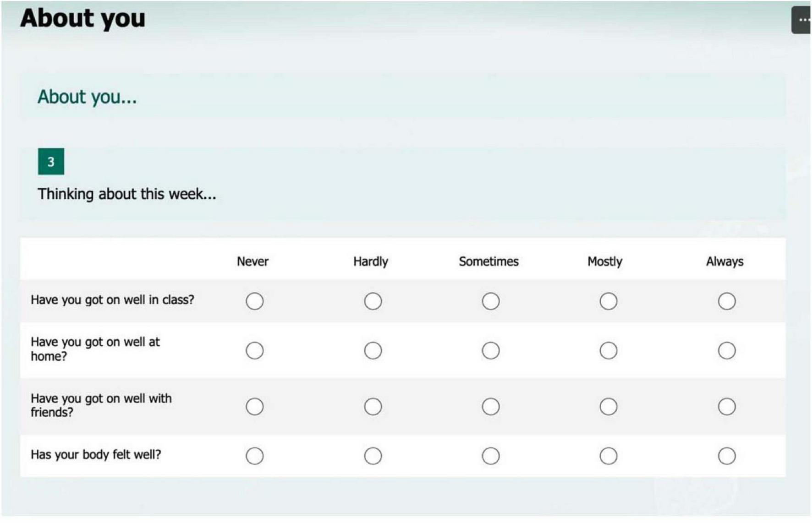Select Sometimes for body feeling well
Image resolution: width=812 pixels, height=523 pixels.
point(491,455)
